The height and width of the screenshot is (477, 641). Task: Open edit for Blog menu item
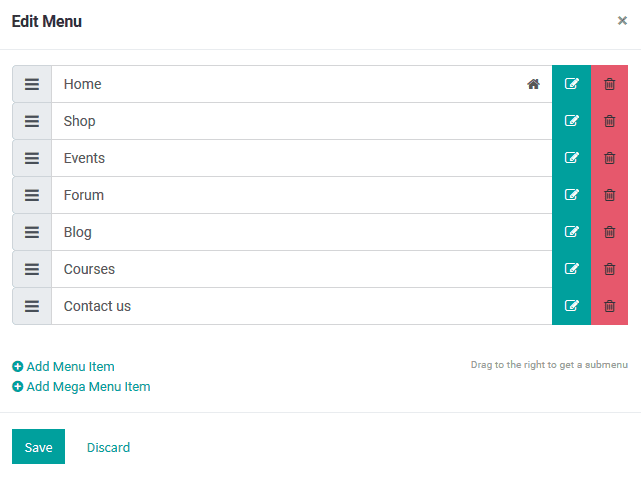coord(571,232)
